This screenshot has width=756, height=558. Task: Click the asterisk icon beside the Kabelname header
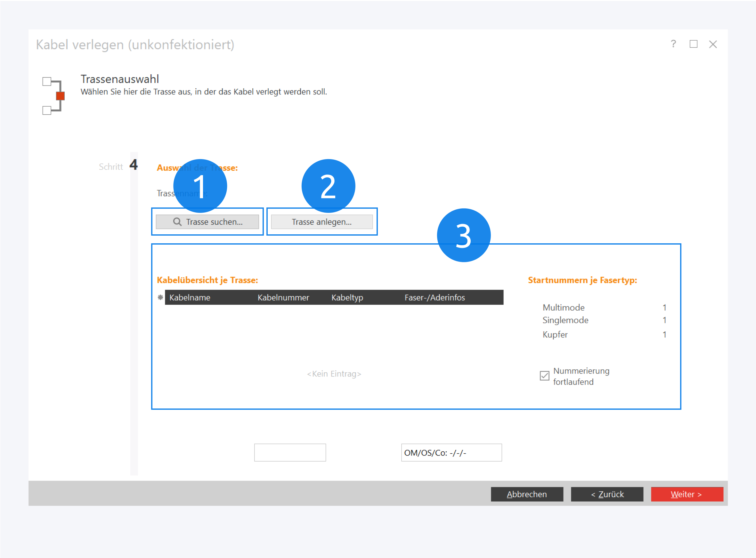[160, 297]
